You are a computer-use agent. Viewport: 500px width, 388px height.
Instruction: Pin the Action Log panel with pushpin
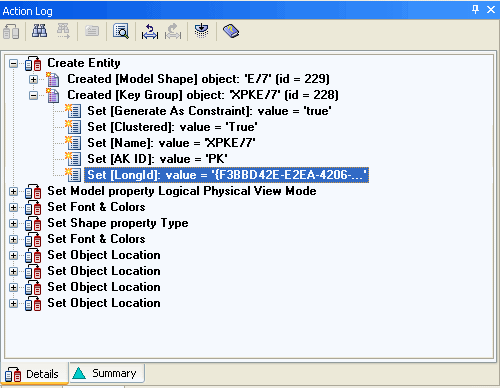475,9
